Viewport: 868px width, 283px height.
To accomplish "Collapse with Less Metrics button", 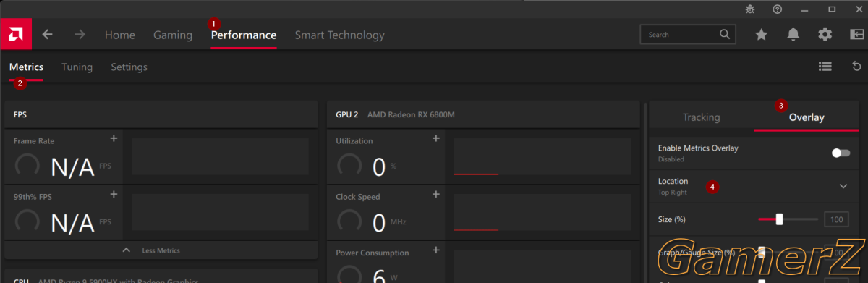I will pyautogui.click(x=161, y=250).
